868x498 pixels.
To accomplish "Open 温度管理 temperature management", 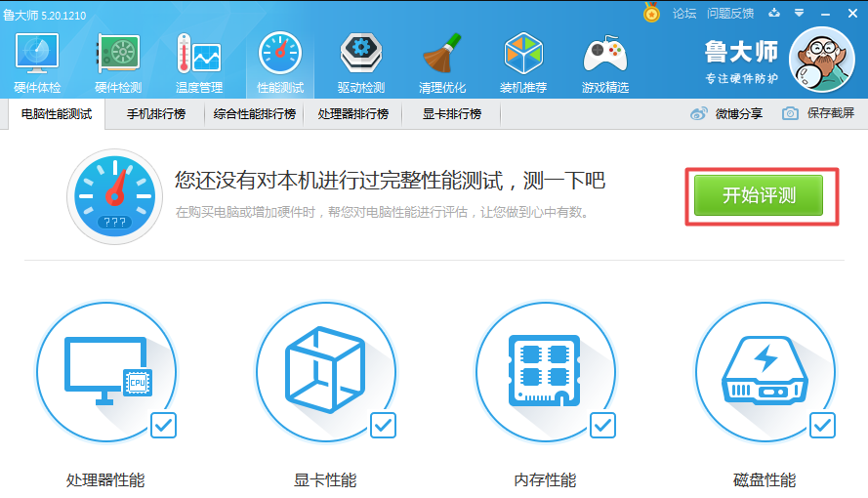I will (199, 63).
